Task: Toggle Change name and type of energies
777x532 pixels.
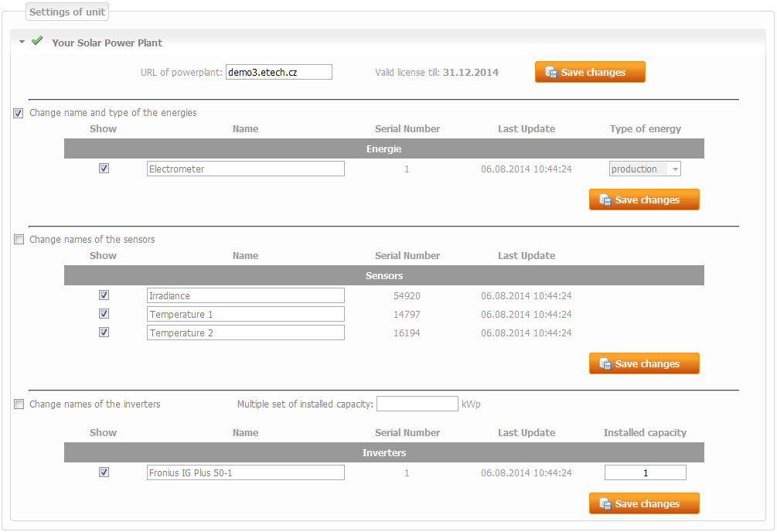Action: point(19,113)
